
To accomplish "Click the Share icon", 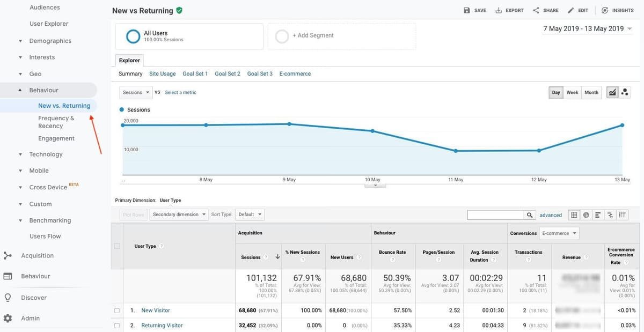I will 536,10.
